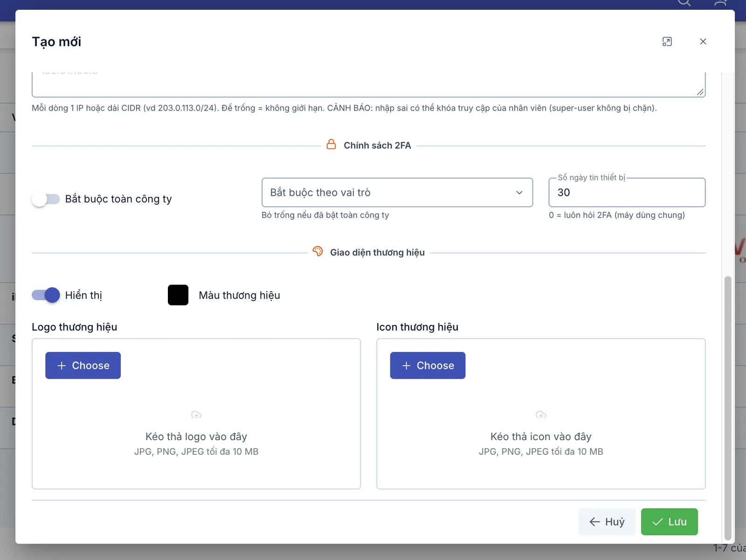Maximize the Tạo mới dialog with expand icon

click(667, 41)
